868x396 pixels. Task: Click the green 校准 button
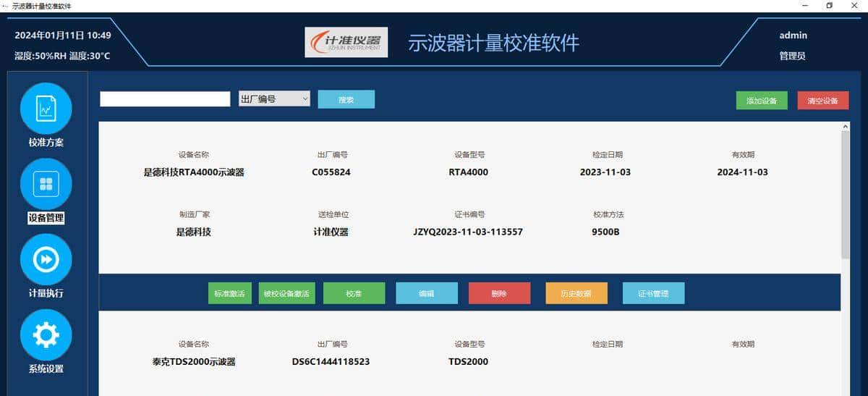pyautogui.click(x=354, y=293)
